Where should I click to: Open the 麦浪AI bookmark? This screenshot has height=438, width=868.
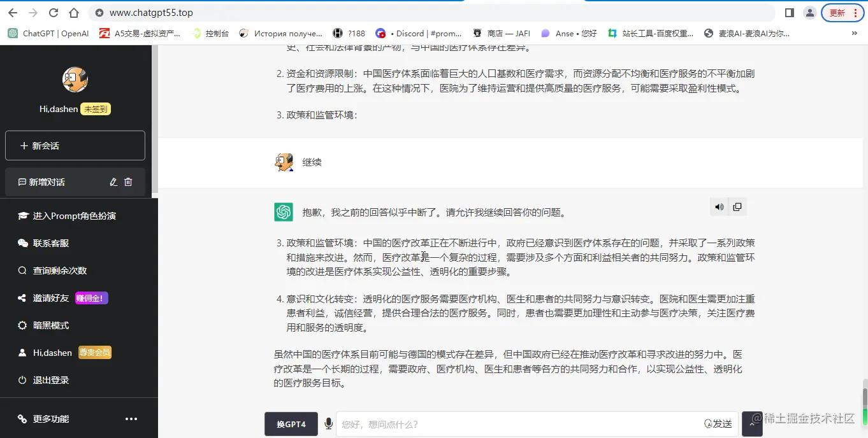tap(747, 33)
